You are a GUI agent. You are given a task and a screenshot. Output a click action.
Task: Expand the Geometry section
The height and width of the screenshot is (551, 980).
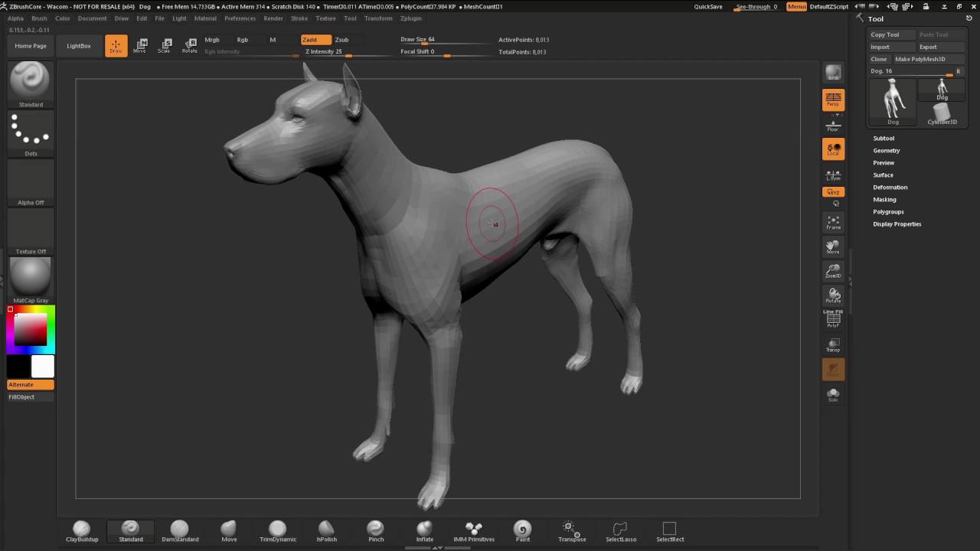click(887, 151)
